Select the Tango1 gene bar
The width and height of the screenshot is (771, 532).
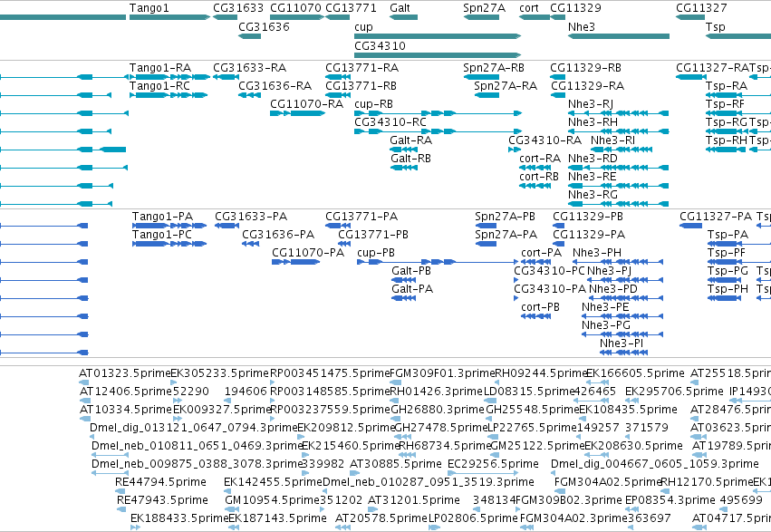[x=169, y=17]
